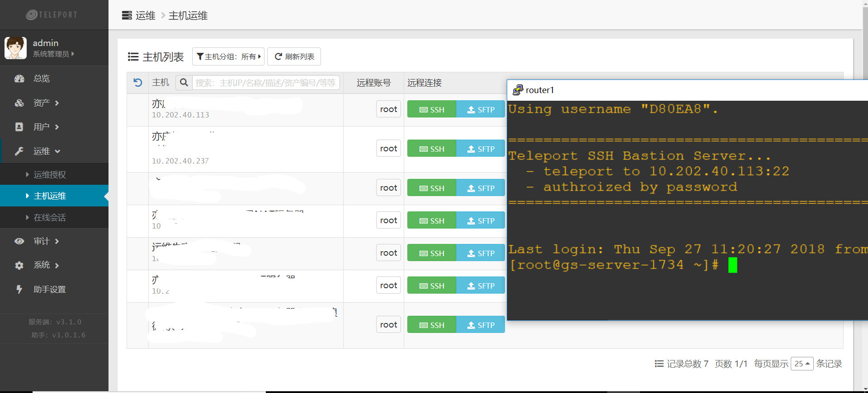Click the 运维 breadcrumb server icon
The height and width of the screenshot is (393, 868).
127,15
